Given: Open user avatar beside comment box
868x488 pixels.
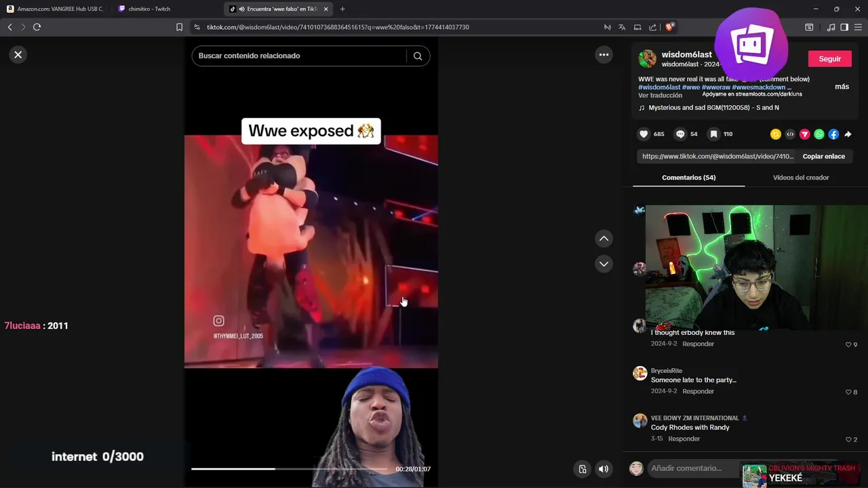Looking at the screenshot, I should coord(636,468).
